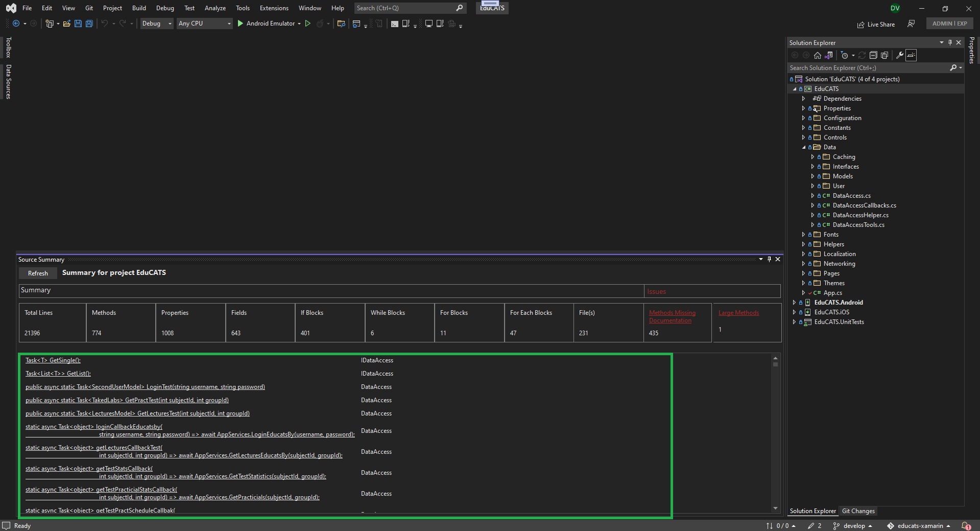Pin the Solution Explorer panel
Viewport: 980px width, 531px height.
point(950,42)
